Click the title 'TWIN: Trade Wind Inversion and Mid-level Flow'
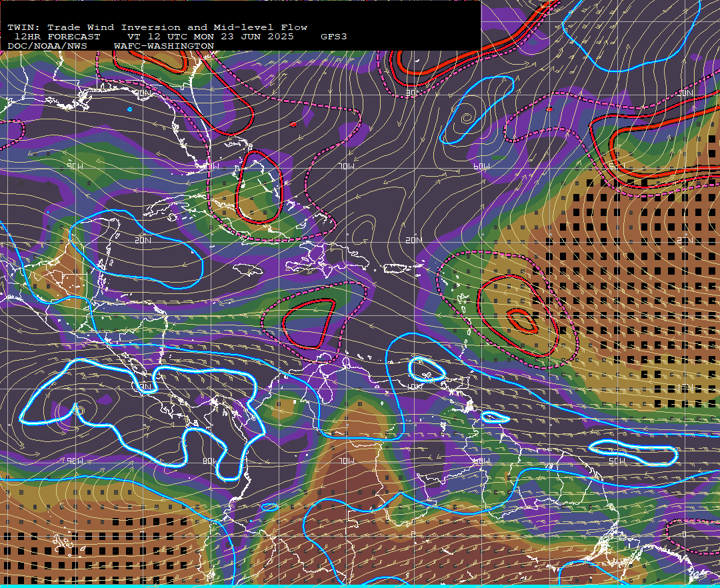 pyautogui.click(x=157, y=27)
